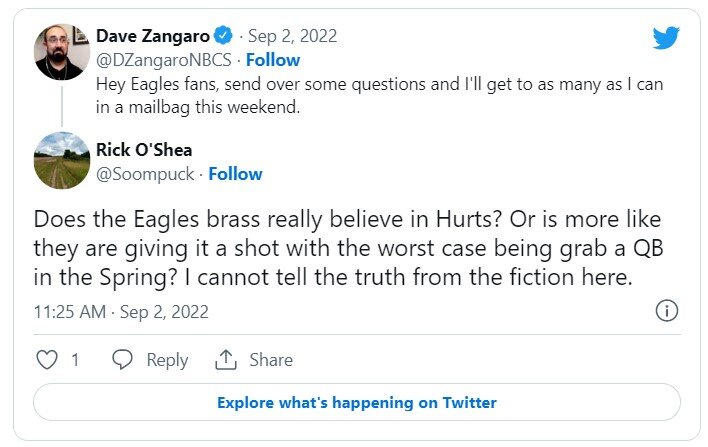Image resolution: width=708 pixels, height=447 pixels.
Task: Click Explore what's happening on Twitter
Action: coord(357,403)
